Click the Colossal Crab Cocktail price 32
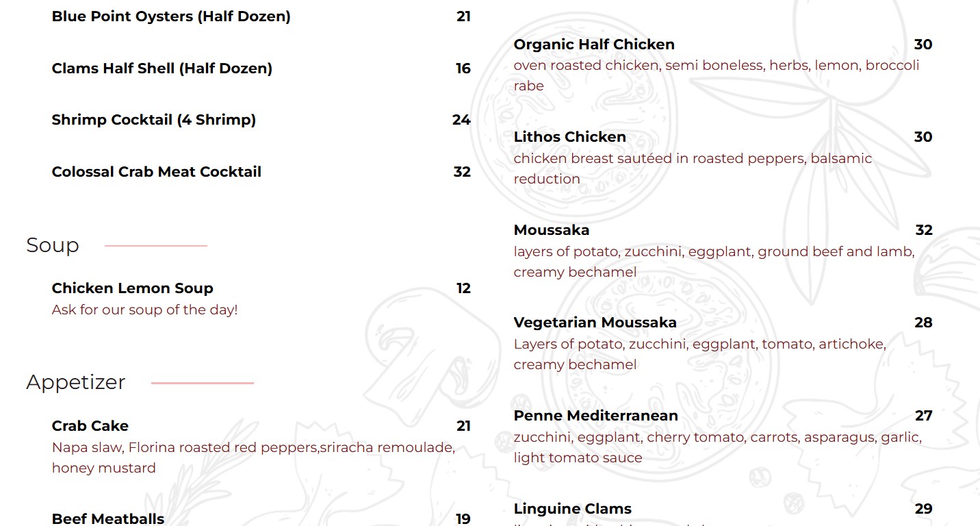 pos(462,172)
